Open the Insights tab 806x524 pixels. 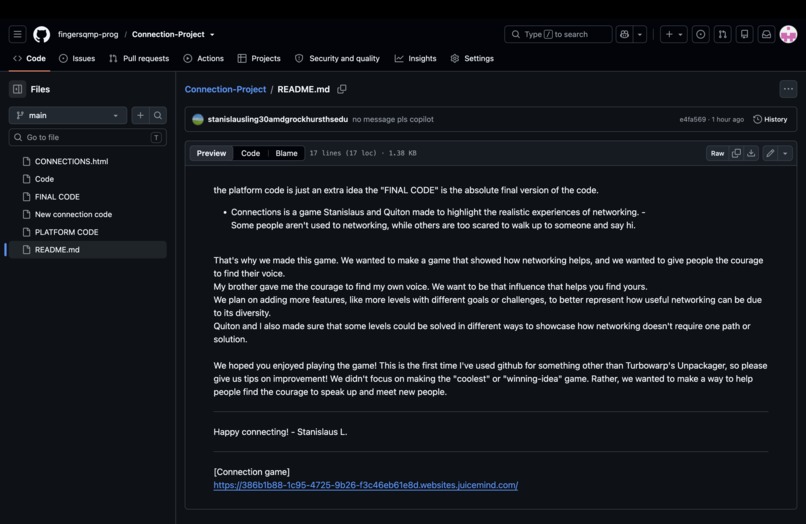(x=415, y=59)
